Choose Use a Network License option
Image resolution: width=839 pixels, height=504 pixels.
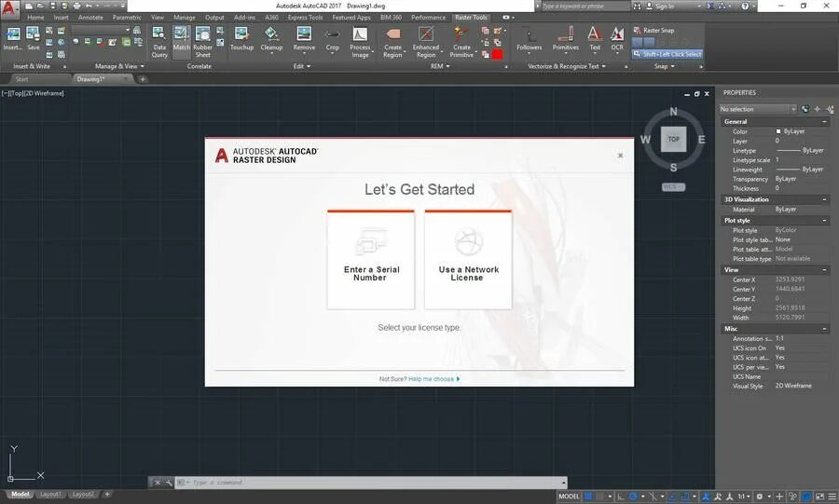click(468, 260)
